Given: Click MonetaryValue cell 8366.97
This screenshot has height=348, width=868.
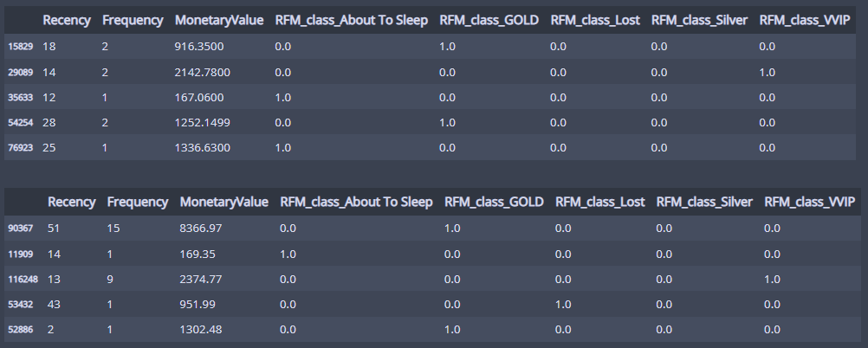Looking at the screenshot, I should (x=200, y=228).
